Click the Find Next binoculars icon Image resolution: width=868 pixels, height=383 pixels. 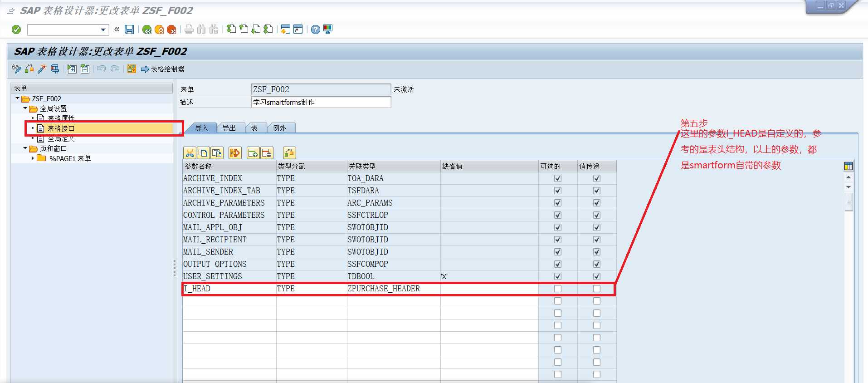click(214, 29)
